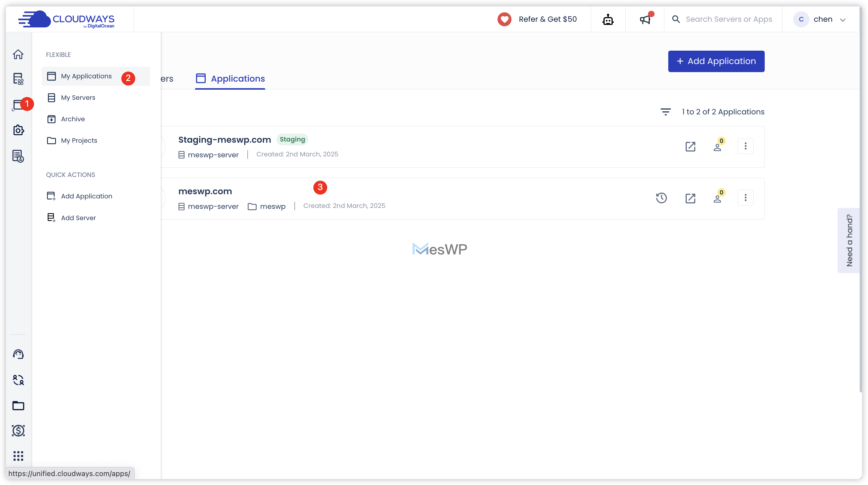Screen dimensions: 868x485
Task: Select My Servers in the flyout menu
Action: click(x=96, y=98)
